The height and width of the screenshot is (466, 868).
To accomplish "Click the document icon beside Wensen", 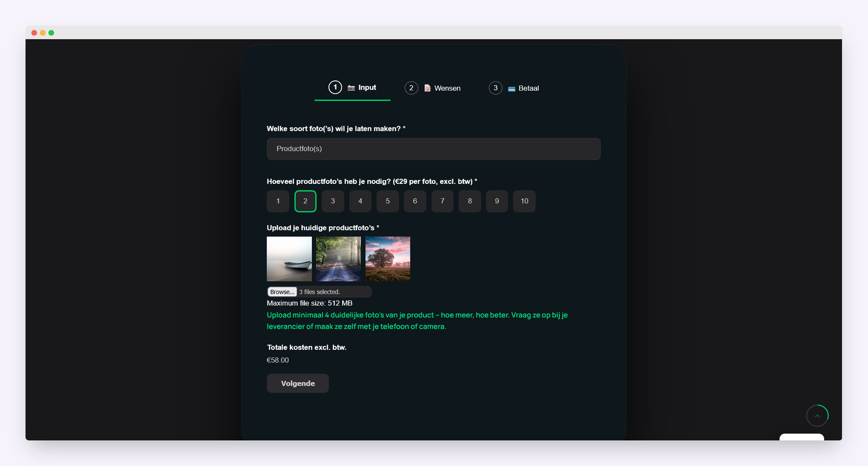I will pos(427,88).
